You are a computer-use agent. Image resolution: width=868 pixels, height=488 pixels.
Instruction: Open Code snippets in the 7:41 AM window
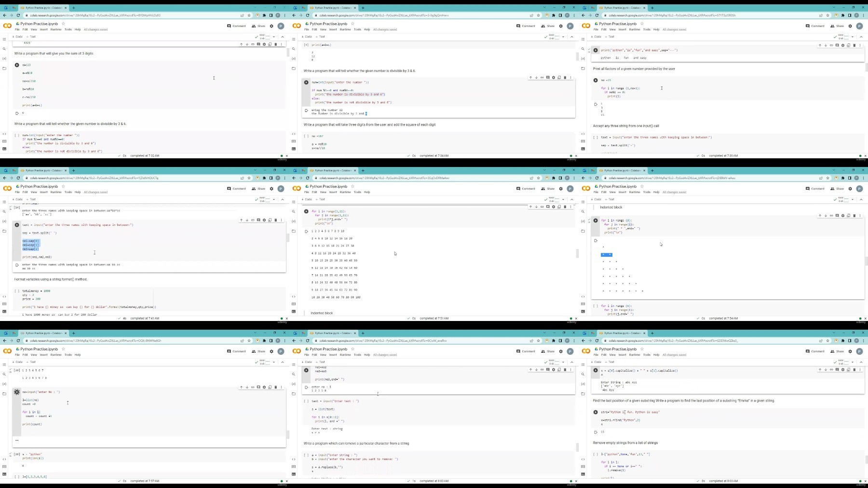(x=4, y=296)
